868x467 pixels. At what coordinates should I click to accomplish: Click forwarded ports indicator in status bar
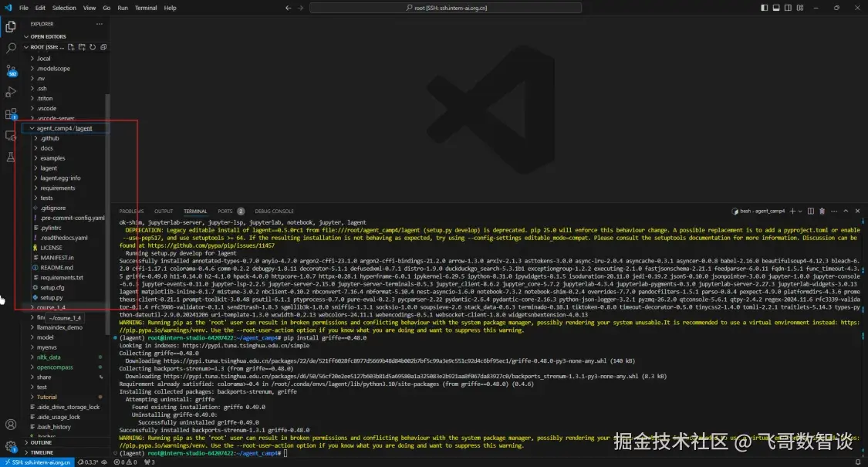tap(150, 462)
